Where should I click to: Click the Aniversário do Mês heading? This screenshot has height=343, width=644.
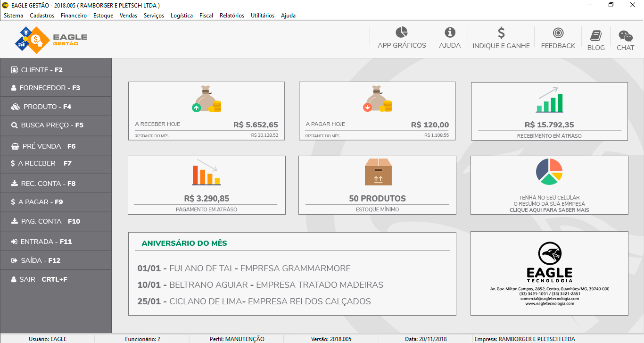click(x=184, y=243)
